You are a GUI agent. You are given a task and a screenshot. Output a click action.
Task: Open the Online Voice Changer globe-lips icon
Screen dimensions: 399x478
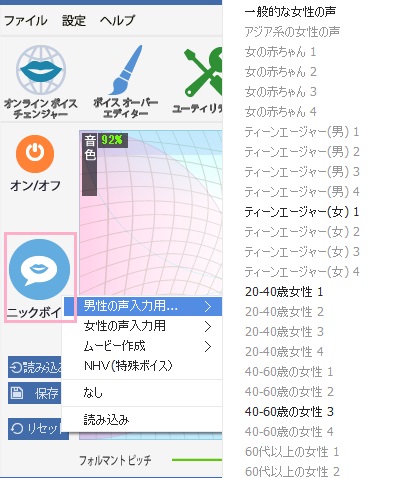[41, 70]
